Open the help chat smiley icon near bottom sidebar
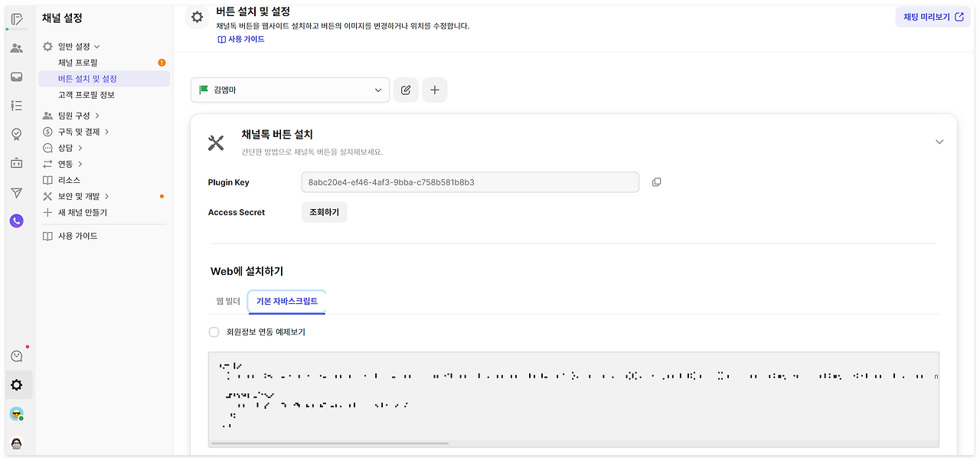 (x=16, y=355)
